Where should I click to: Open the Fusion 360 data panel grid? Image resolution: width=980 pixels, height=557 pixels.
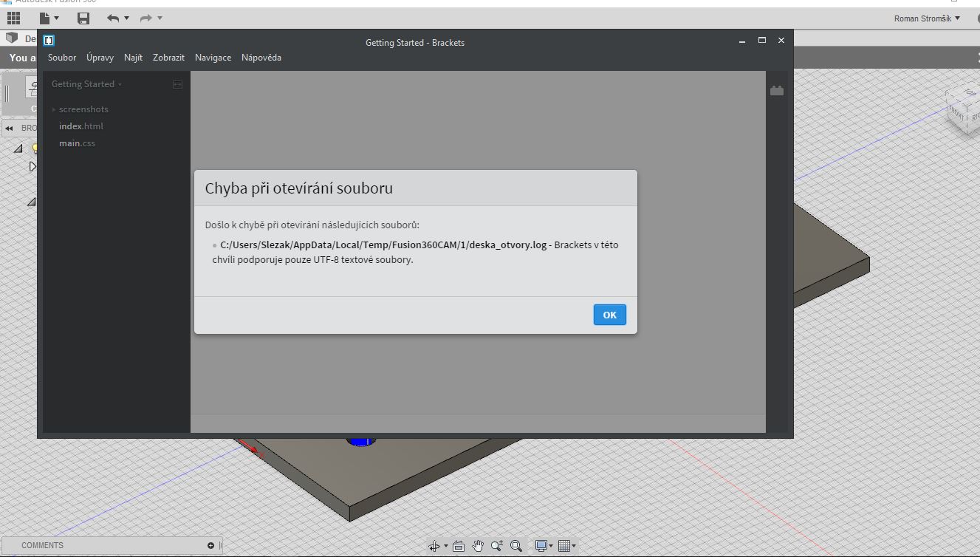click(13, 18)
